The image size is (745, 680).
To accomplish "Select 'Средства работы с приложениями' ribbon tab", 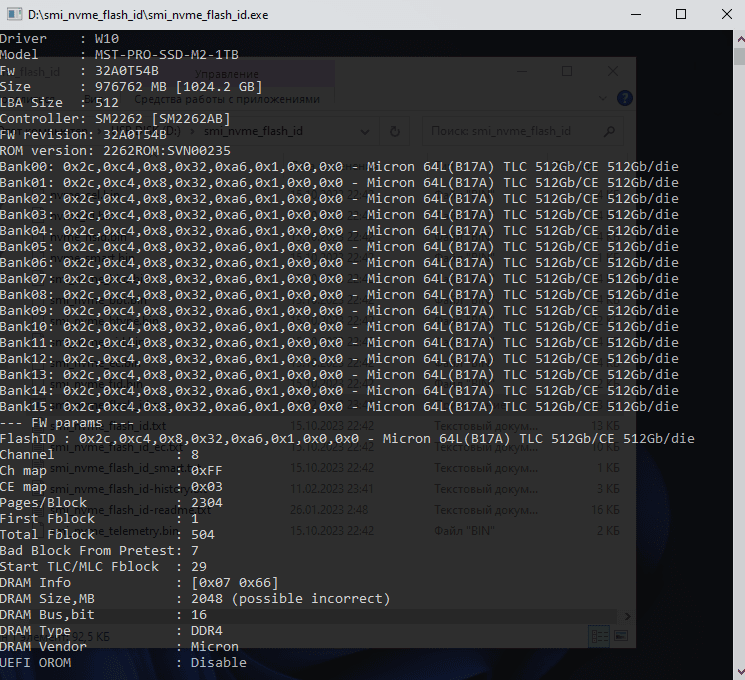I will pos(227,99).
